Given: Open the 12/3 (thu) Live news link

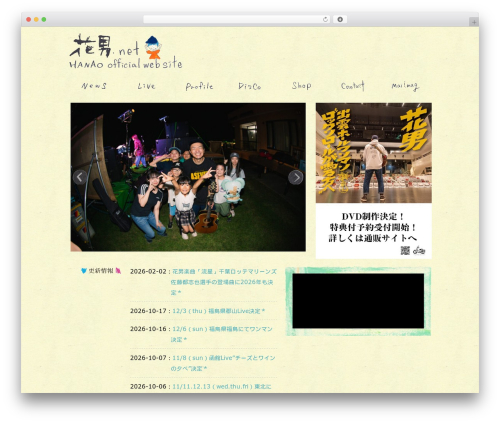Looking at the screenshot, I should (x=219, y=311).
